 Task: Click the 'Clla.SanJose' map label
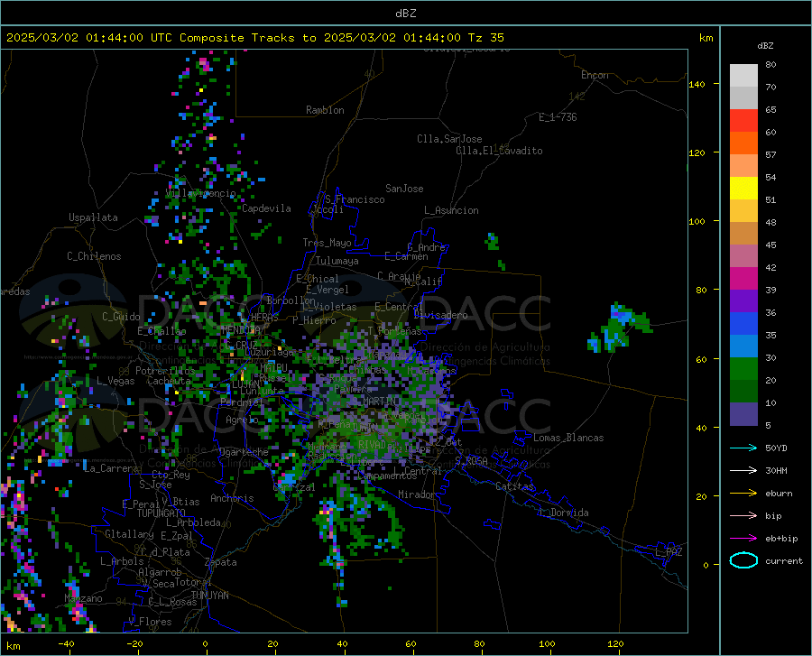[449, 139]
